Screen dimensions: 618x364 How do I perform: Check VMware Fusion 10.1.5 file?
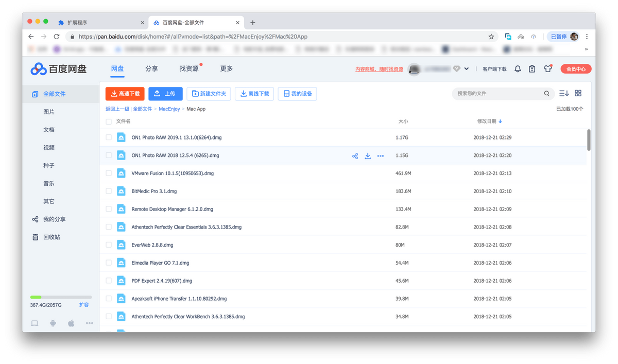click(x=109, y=174)
